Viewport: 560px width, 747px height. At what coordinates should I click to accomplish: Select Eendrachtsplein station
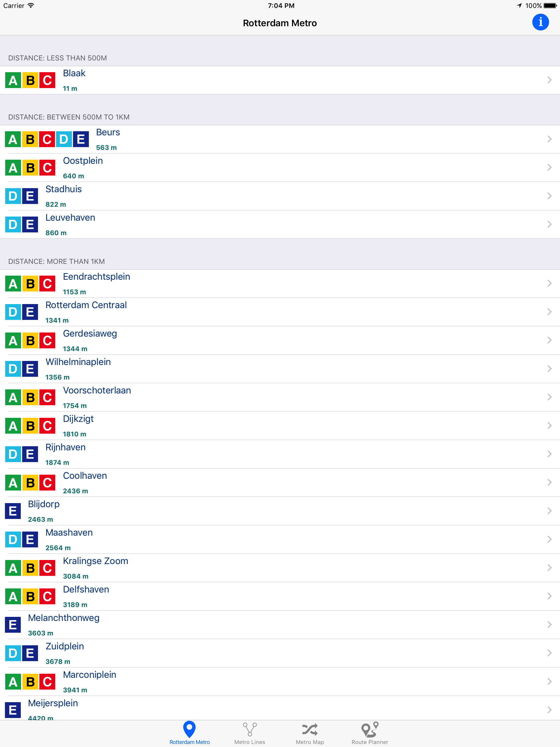click(280, 283)
